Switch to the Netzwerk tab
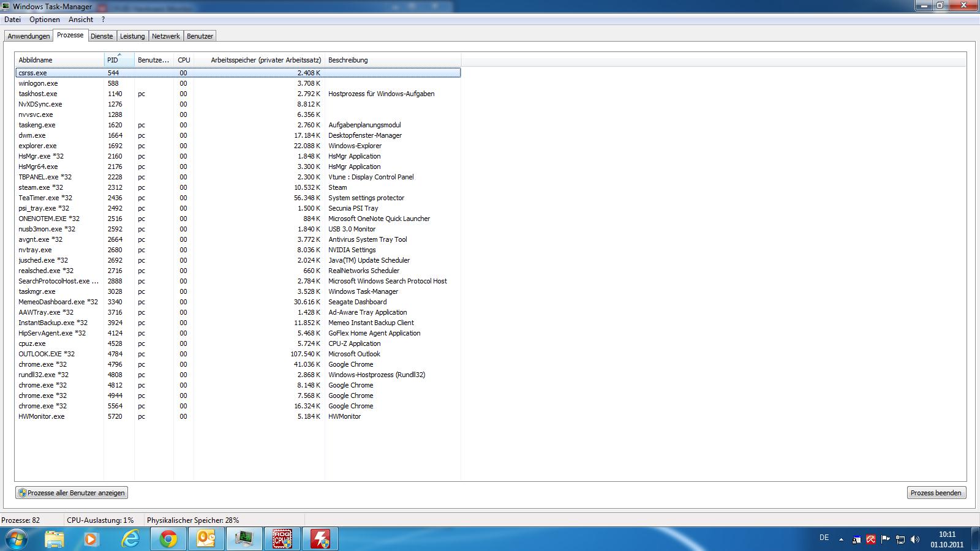This screenshot has width=980, height=551. pos(166,36)
